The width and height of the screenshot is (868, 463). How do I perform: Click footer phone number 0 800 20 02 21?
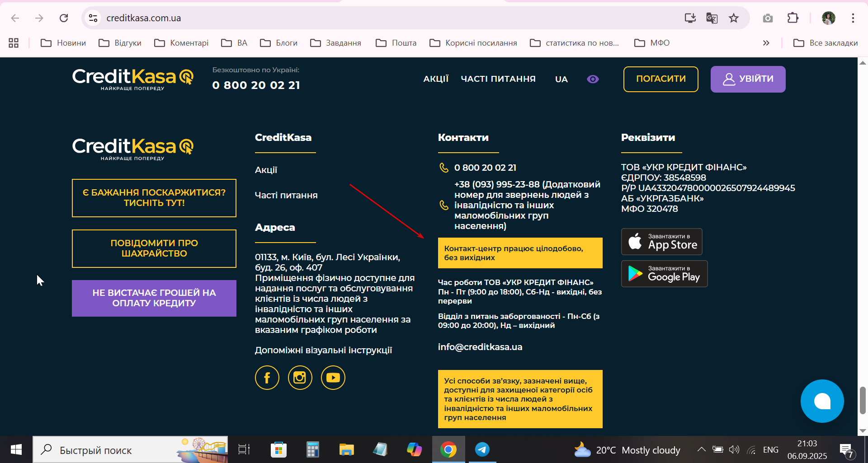(x=485, y=168)
